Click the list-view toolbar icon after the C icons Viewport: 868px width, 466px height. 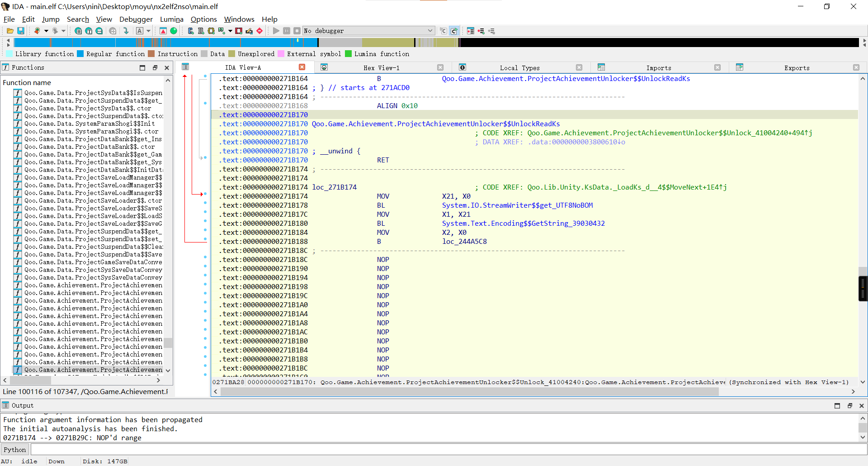pyautogui.click(x=471, y=31)
